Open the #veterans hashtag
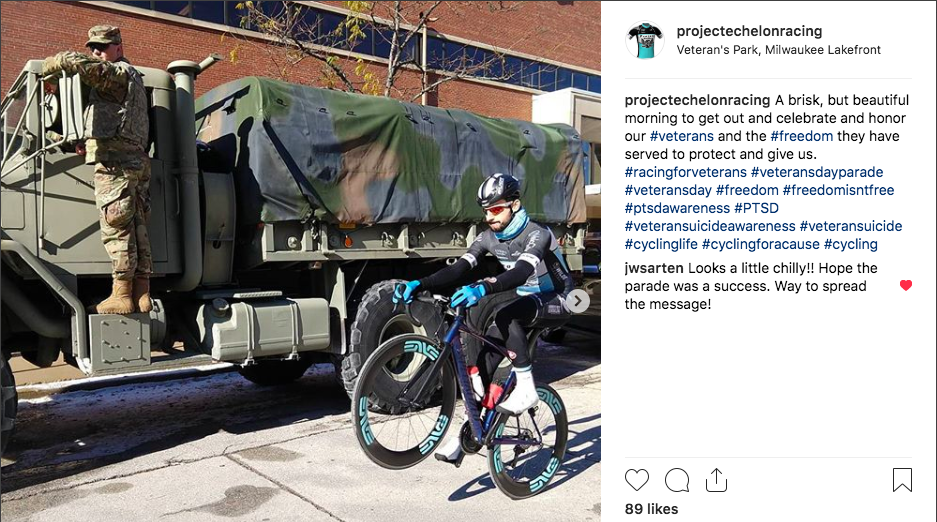 [682, 136]
